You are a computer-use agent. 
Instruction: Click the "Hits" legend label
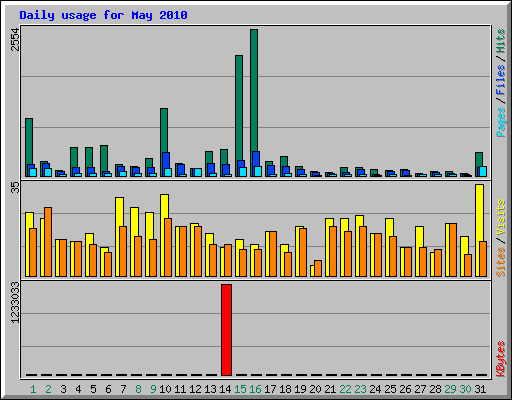click(x=501, y=41)
